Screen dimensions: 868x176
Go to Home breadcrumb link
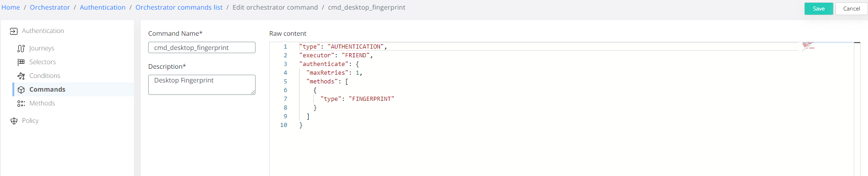(x=11, y=7)
